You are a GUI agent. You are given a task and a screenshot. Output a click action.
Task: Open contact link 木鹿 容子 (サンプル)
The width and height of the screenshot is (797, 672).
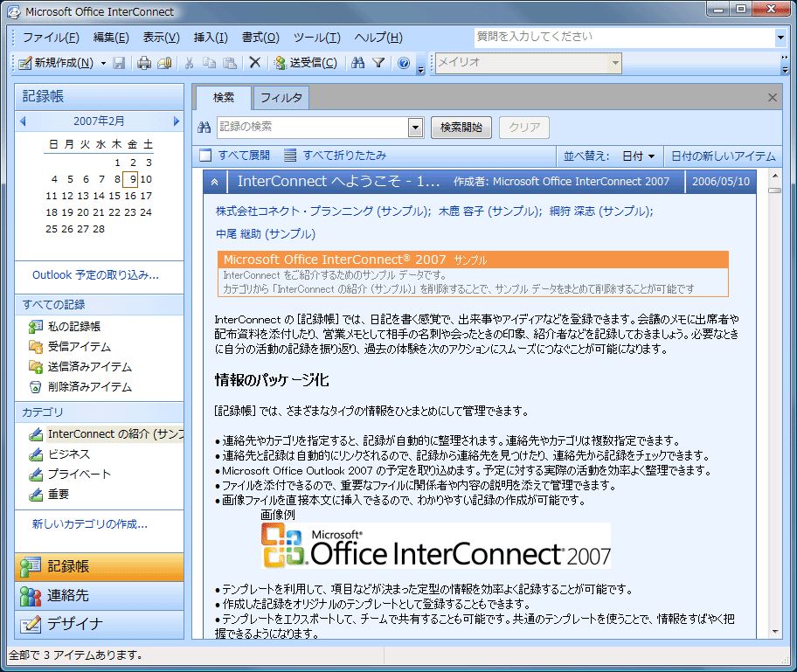point(490,211)
